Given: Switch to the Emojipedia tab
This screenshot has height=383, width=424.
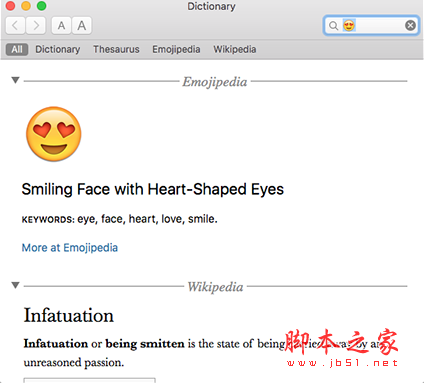Looking at the screenshot, I should tap(176, 49).
